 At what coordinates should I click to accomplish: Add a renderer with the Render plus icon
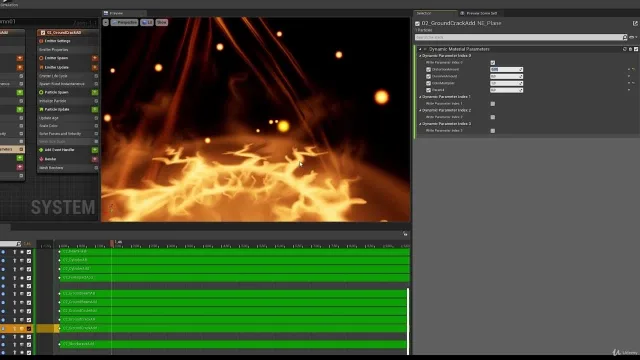tap(95, 159)
